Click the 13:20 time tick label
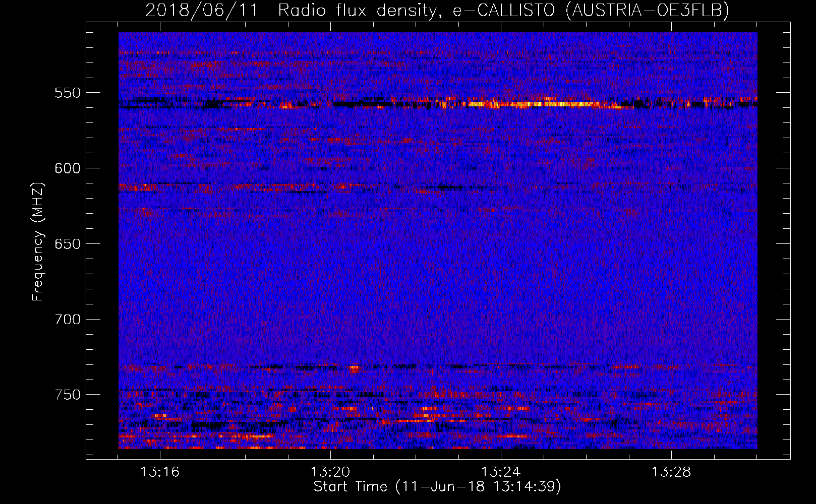Viewport: 816px width, 504px height. tap(330, 472)
